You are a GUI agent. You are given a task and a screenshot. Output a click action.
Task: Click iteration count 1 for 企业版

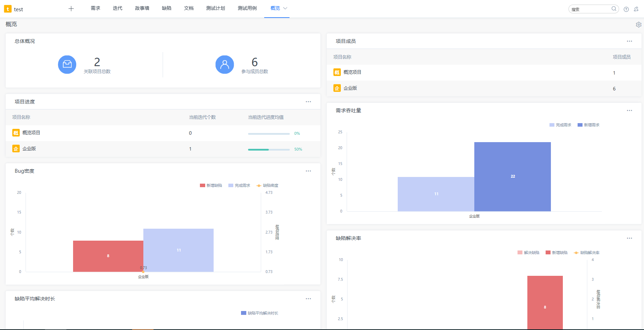[x=190, y=149]
